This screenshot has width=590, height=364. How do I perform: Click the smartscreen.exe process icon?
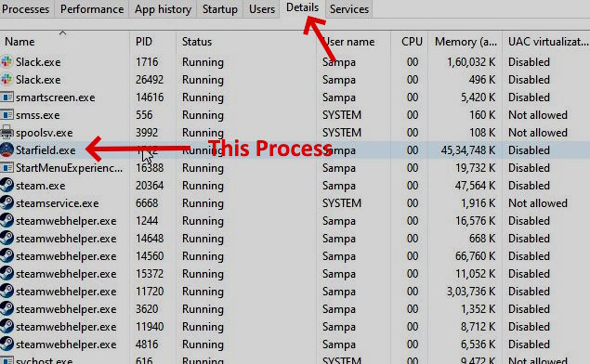point(7,97)
